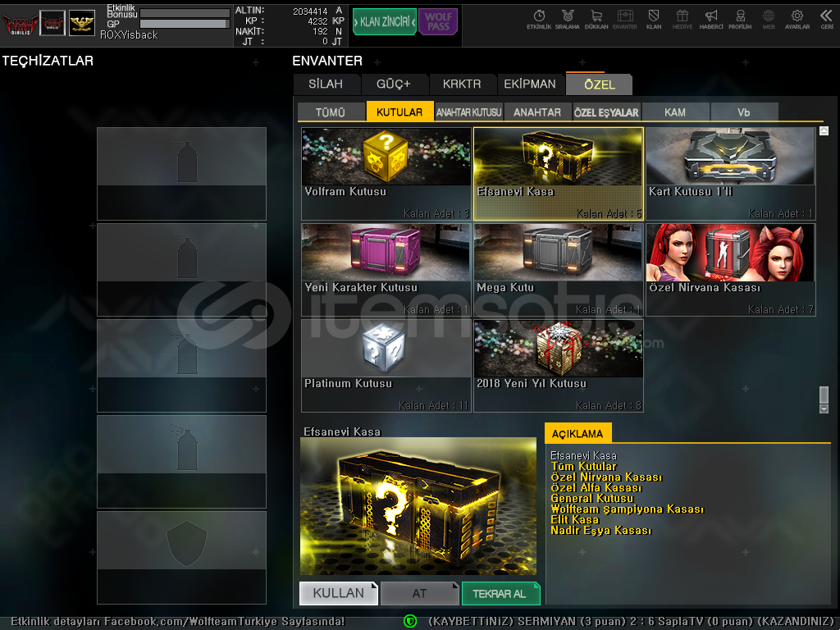The height and width of the screenshot is (630, 840).
Task: Click the fourth spray equipment slot
Action: tap(181, 461)
